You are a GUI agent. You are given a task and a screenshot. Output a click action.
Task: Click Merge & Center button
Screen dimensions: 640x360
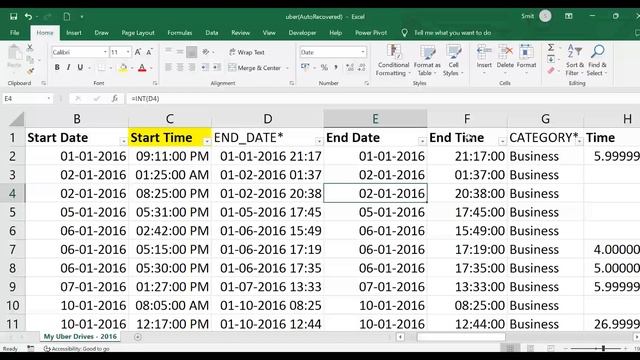tap(255, 68)
